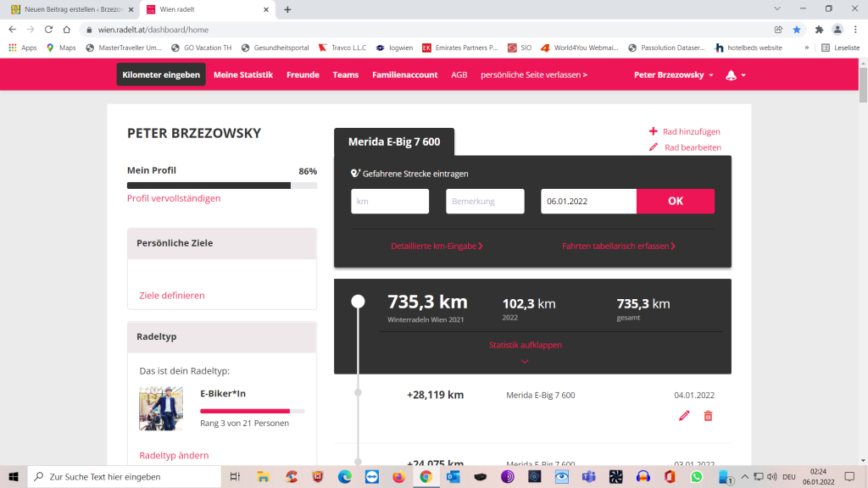Open Meine Statistik menu item
Screen dimensions: 868x488
[x=243, y=75]
